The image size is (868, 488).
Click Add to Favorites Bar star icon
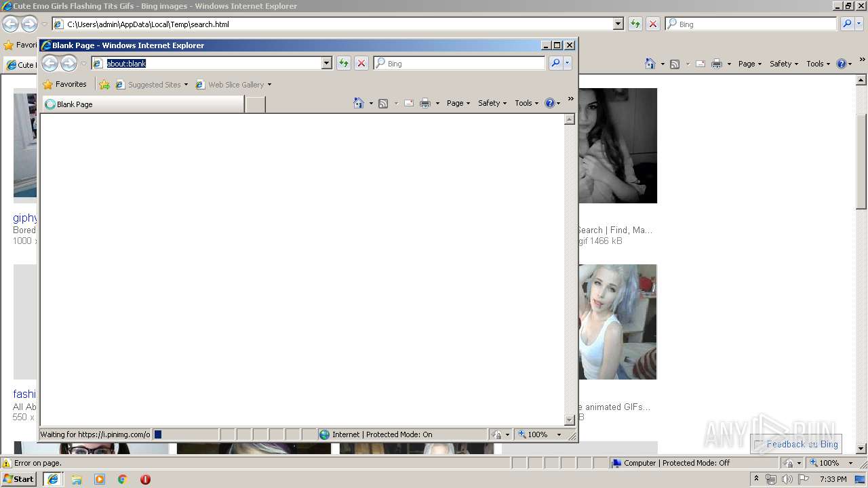[104, 85]
